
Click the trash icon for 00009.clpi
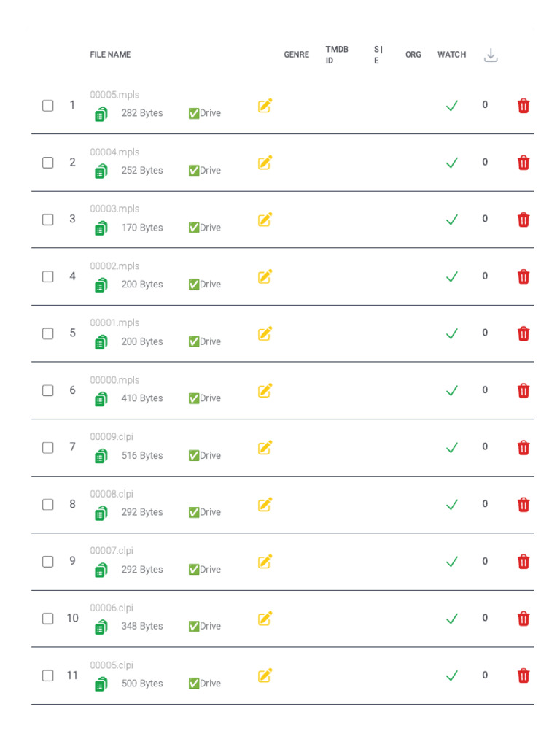coord(524,448)
